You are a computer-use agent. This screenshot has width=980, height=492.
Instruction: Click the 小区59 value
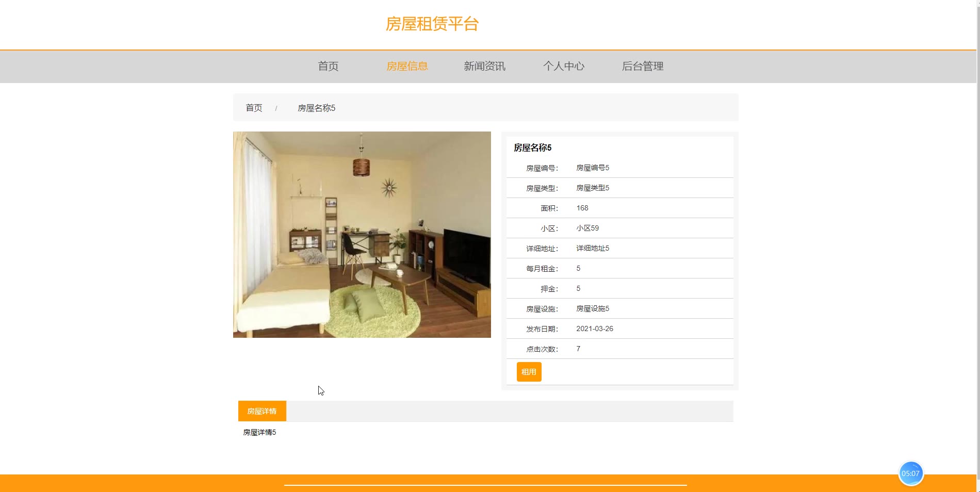click(x=587, y=228)
